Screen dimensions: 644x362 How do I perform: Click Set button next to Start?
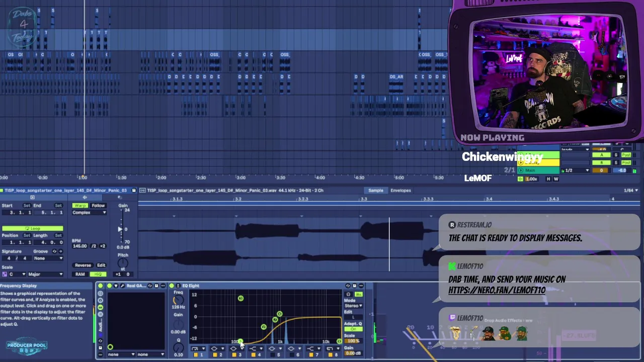[x=27, y=206]
